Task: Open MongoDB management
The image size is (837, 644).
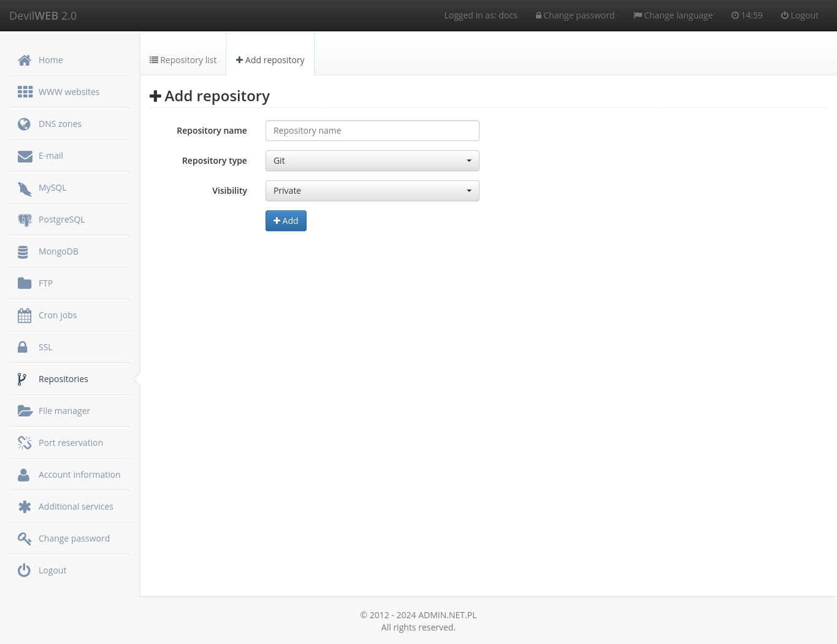Action: coord(58,251)
